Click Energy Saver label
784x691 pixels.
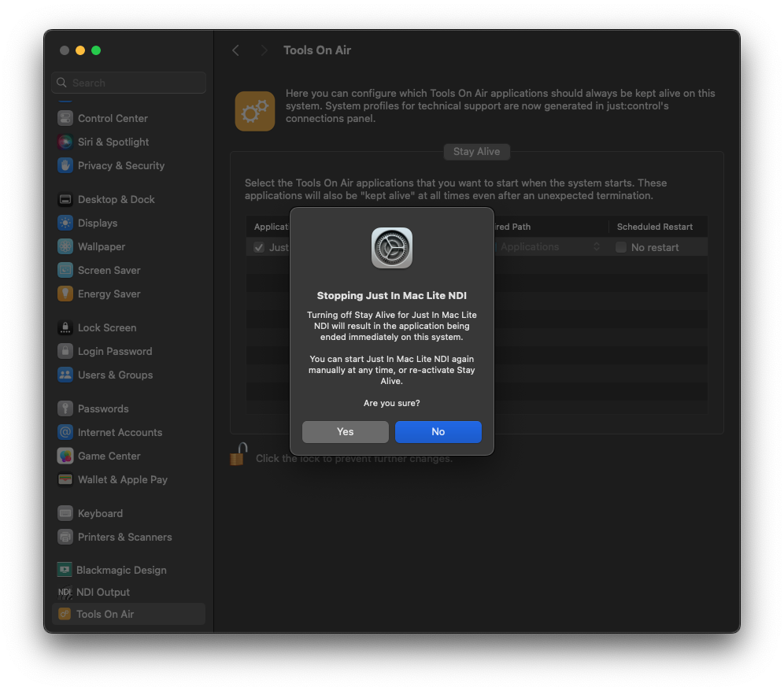click(109, 294)
